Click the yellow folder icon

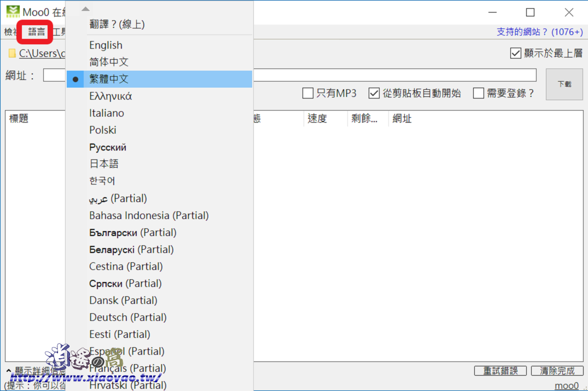(12, 53)
